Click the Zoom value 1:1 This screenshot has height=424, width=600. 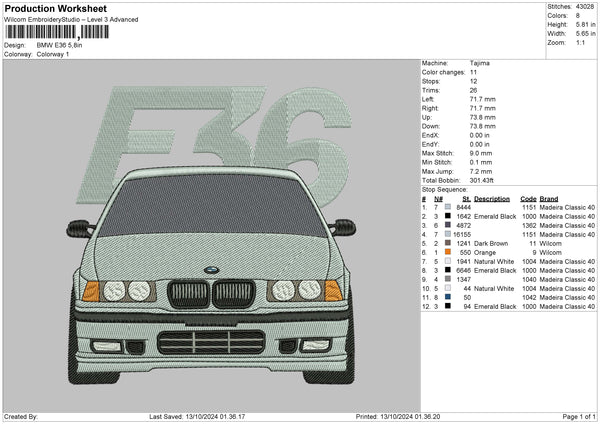580,43
